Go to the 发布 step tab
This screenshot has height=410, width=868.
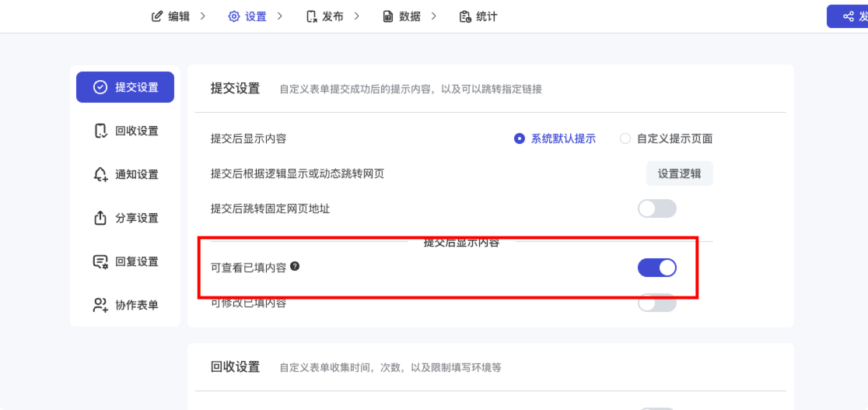tap(325, 16)
